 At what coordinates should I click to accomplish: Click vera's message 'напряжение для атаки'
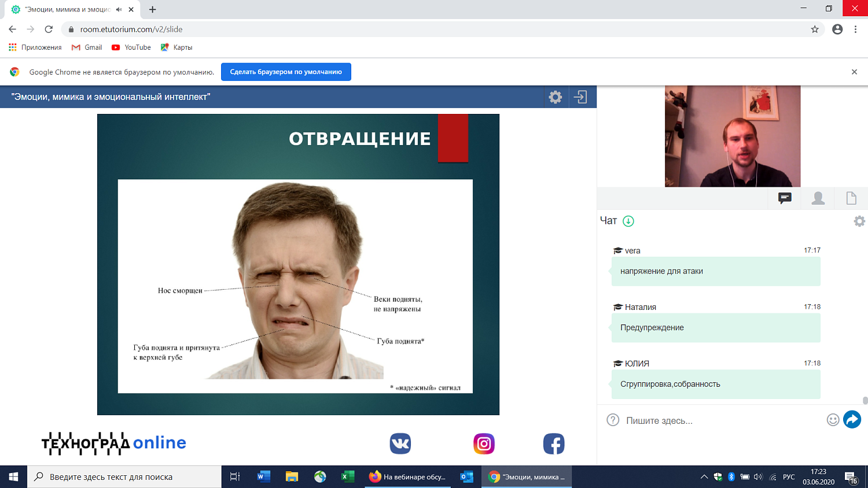tap(716, 271)
